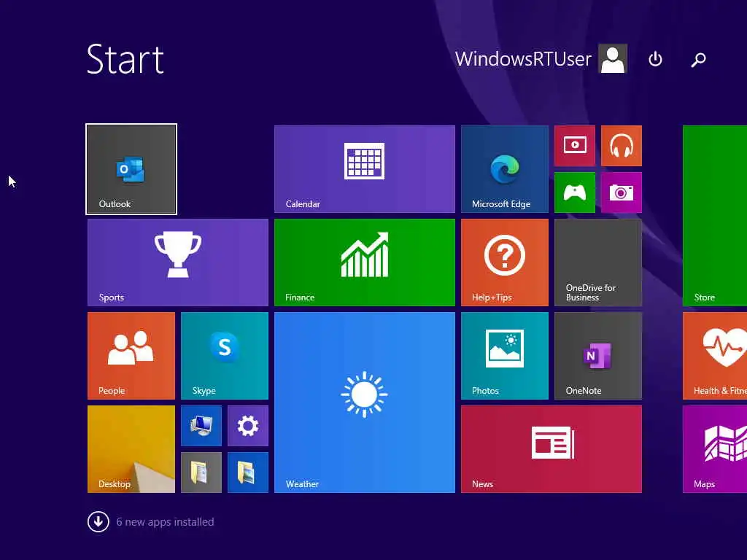Image resolution: width=747 pixels, height=560 pixels.
Task: Open the Documents folder tile
Action: coord(201,472)
